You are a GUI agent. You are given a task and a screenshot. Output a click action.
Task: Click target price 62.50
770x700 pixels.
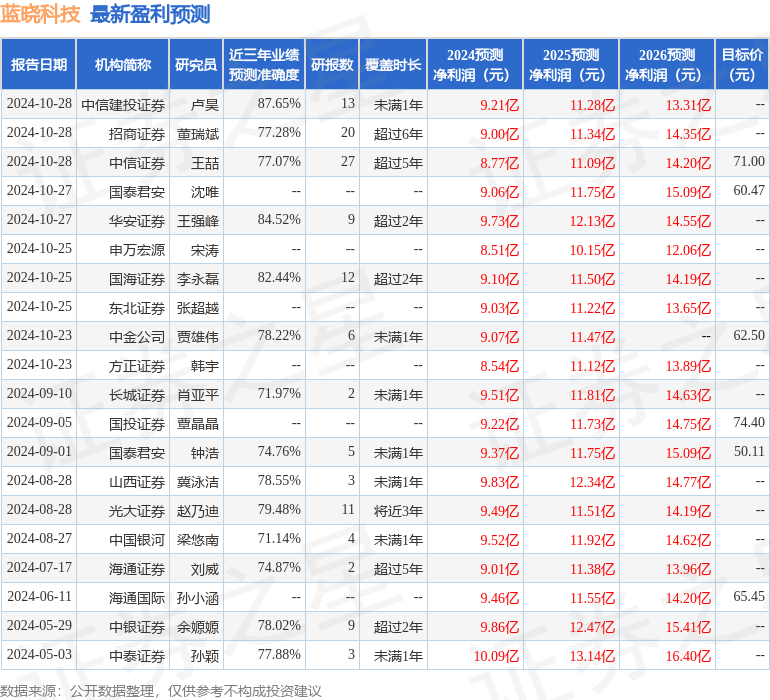(x=749, y=336)
